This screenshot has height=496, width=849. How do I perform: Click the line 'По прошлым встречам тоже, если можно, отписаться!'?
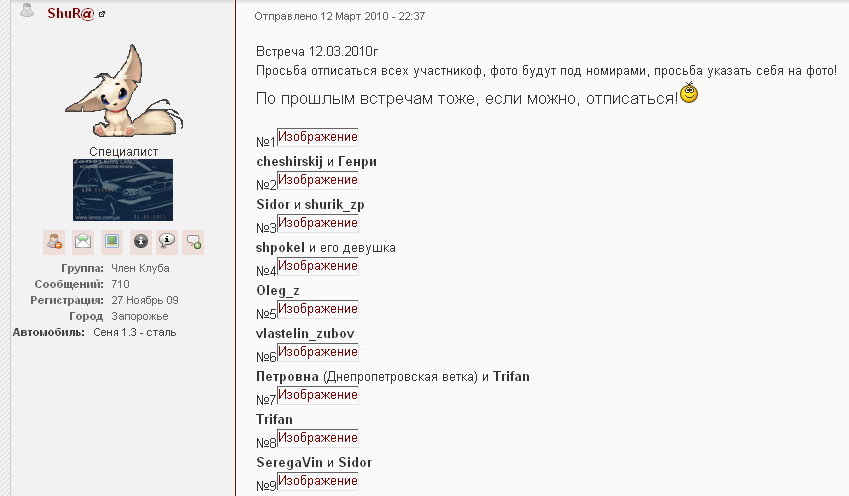pos(467,99)
